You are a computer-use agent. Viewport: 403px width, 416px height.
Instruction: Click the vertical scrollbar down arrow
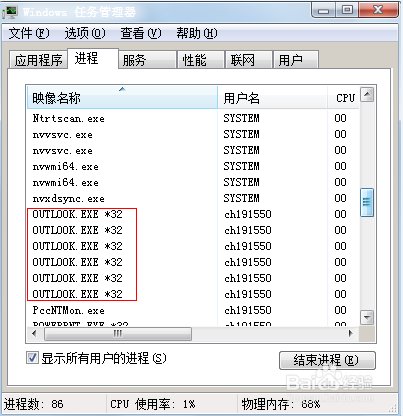coord(367,317)
